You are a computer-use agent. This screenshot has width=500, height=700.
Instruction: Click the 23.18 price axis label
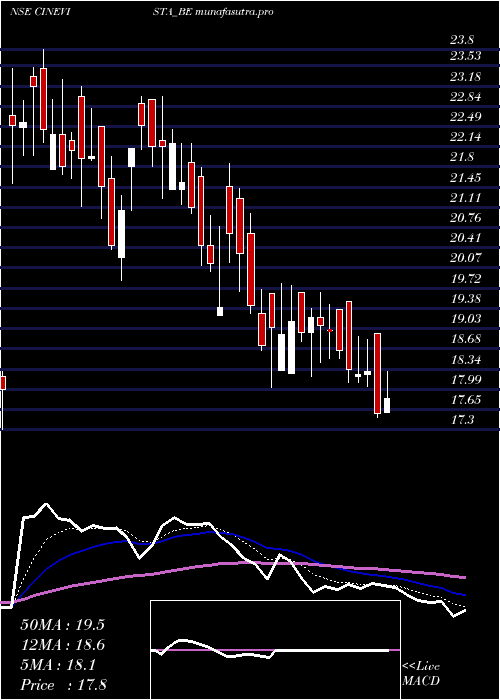(x=465, y=77)
